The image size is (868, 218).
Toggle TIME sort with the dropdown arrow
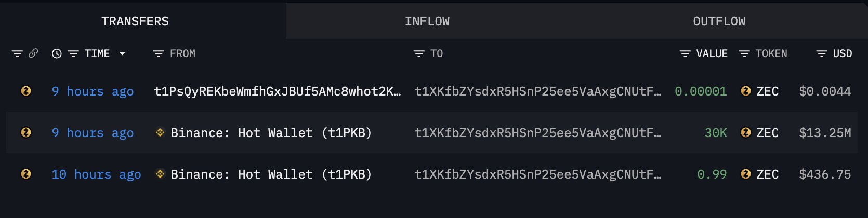123,53
